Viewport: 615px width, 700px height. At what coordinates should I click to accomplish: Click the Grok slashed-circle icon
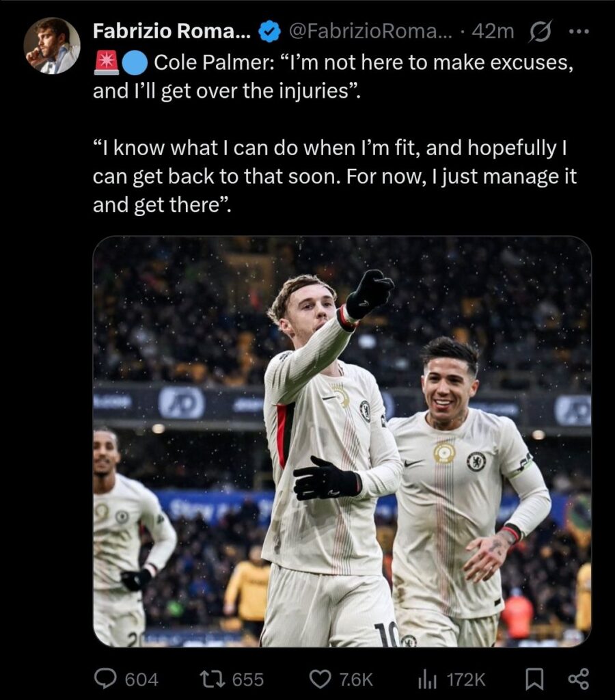[541, 31]
